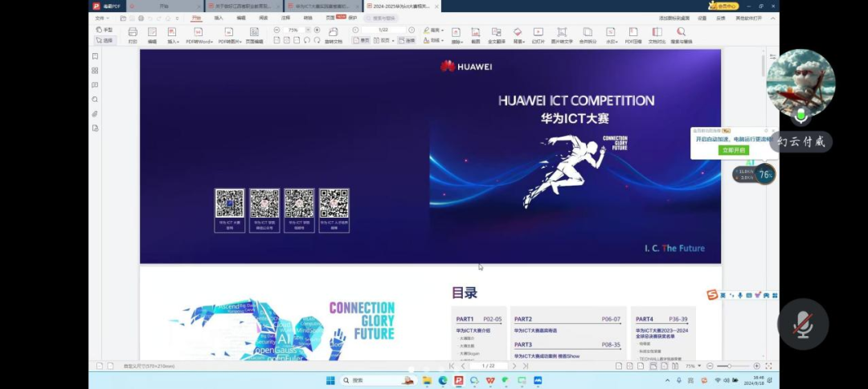Open the Page Edit (页面编辑) tool
868x389 pixels.
tap(254, 35)
